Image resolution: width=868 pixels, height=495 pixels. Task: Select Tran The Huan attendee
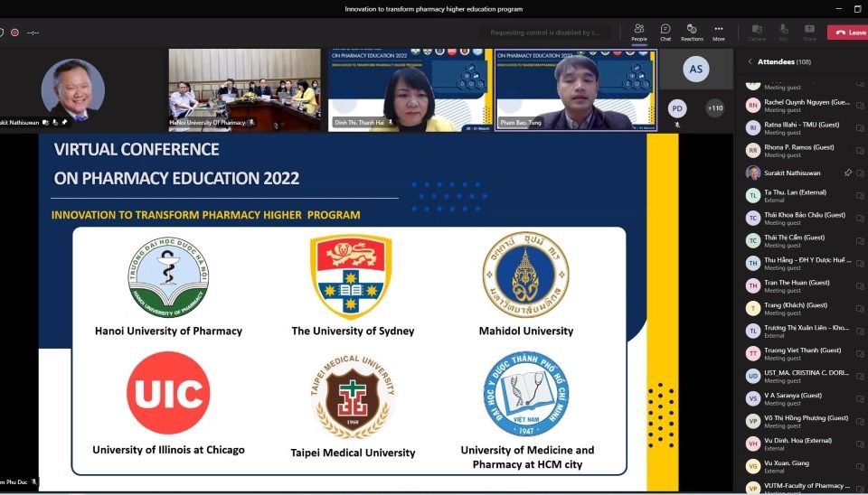point(801,286)
